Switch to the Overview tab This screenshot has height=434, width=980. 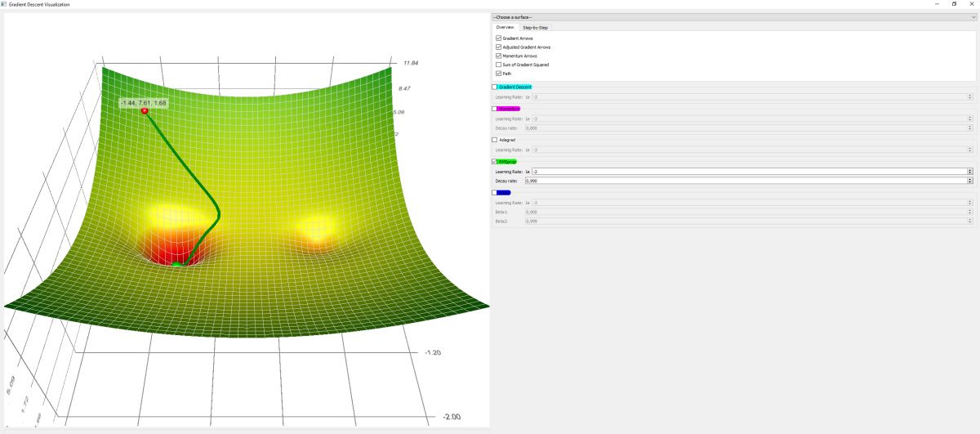pyautogui.click(x=505, y=28)
